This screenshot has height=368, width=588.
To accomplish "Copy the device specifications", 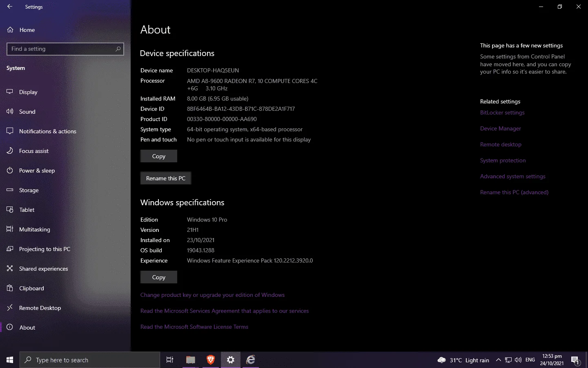I will coord(159,156).
